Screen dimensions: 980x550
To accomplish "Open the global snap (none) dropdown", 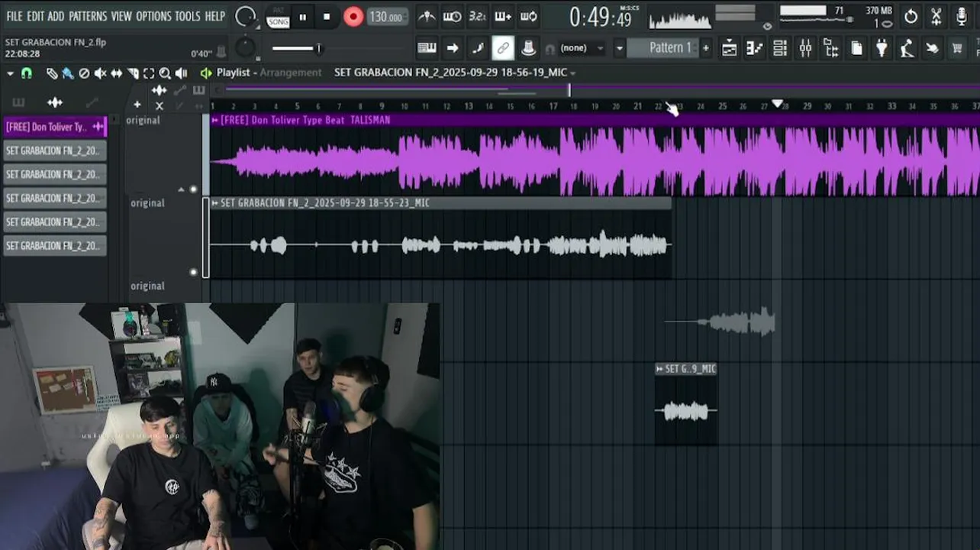I will [582, 48].
